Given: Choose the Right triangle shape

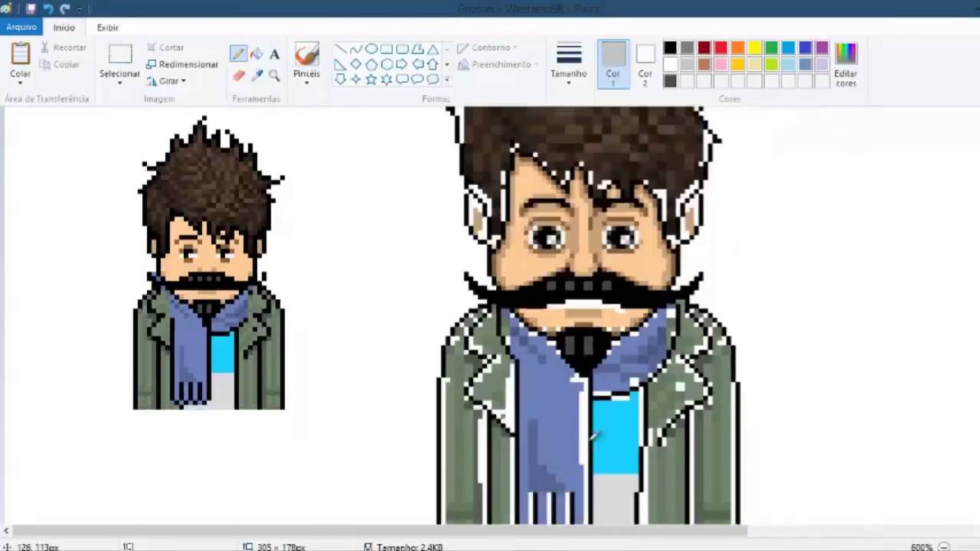Looking at the screenshot, I should pyautogui.click(x=341, y=64).
